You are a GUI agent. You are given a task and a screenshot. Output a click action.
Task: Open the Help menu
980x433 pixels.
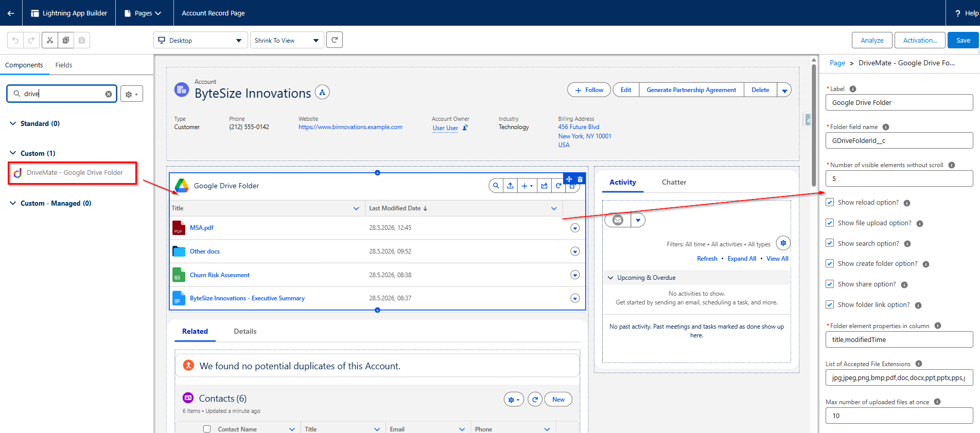click(x=967, y=13)
